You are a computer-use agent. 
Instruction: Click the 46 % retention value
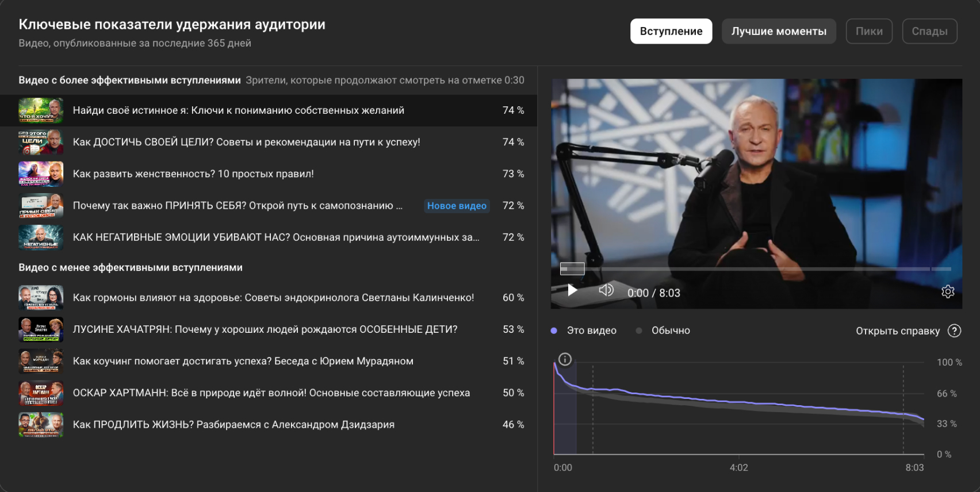(513, 425)
